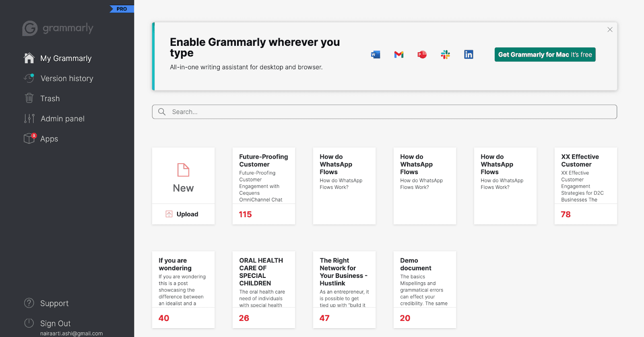Screen dimensions: 644x337
Task: Click the Microsoft Word icon in banner
Action: coord(376,55)
